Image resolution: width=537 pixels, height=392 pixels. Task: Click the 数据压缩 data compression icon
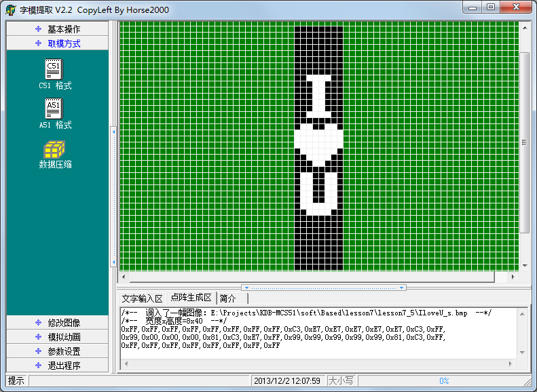[x=54, y=151]
